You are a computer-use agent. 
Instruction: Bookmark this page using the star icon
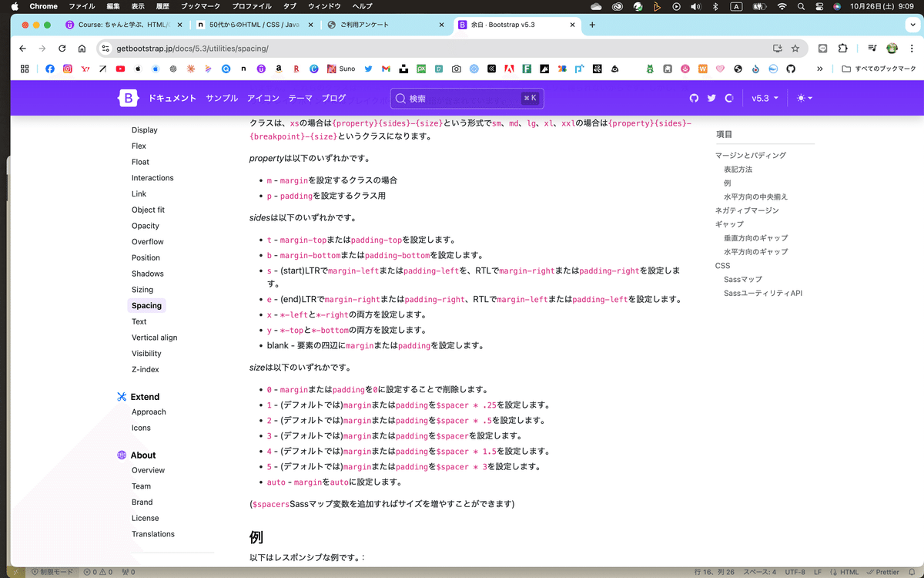click(796, 48)
